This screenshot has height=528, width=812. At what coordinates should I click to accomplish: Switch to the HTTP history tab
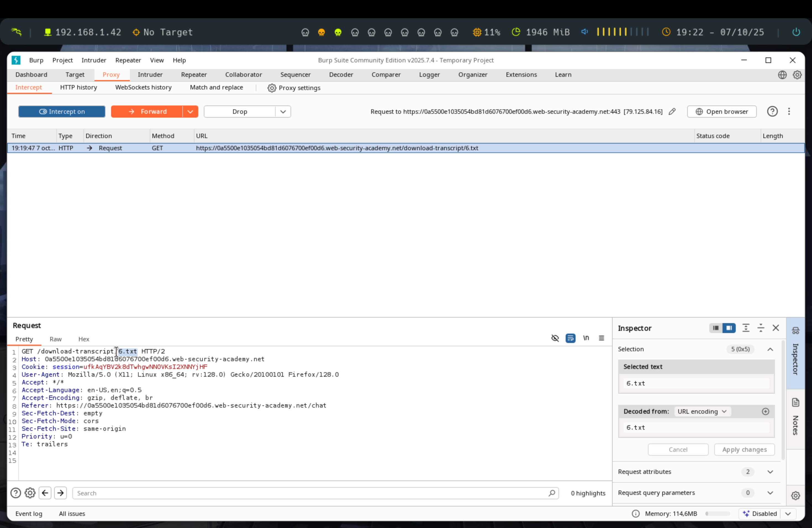coord(78,87)
